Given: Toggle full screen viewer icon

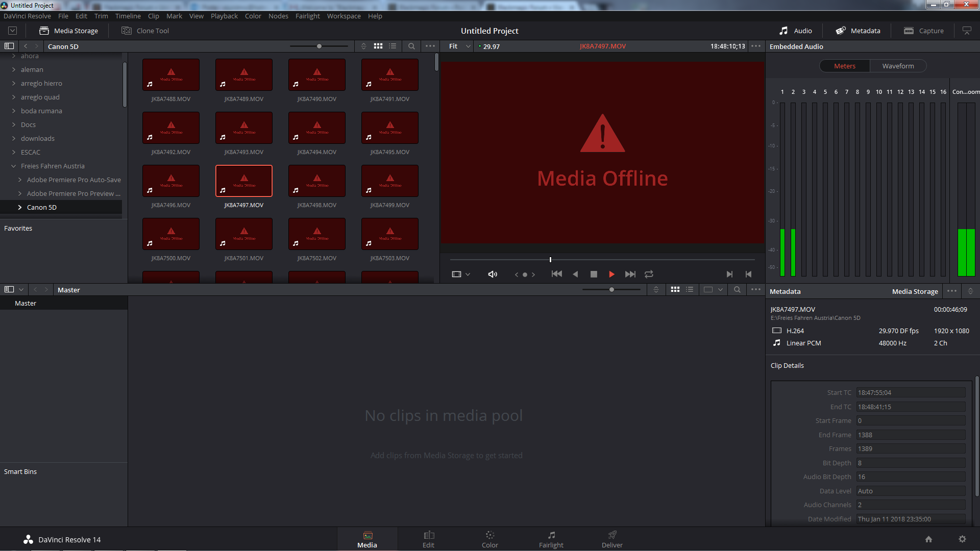Looking at the screenshot, I should coord(967,31).
